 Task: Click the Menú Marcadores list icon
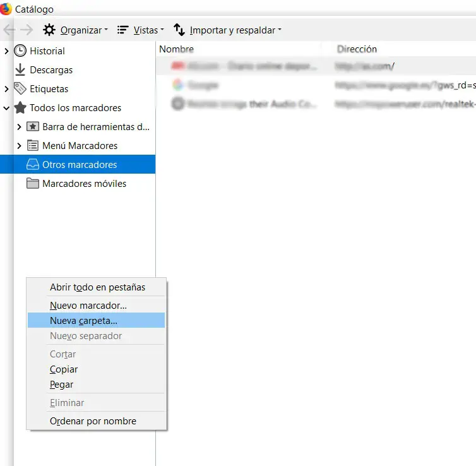33,145
